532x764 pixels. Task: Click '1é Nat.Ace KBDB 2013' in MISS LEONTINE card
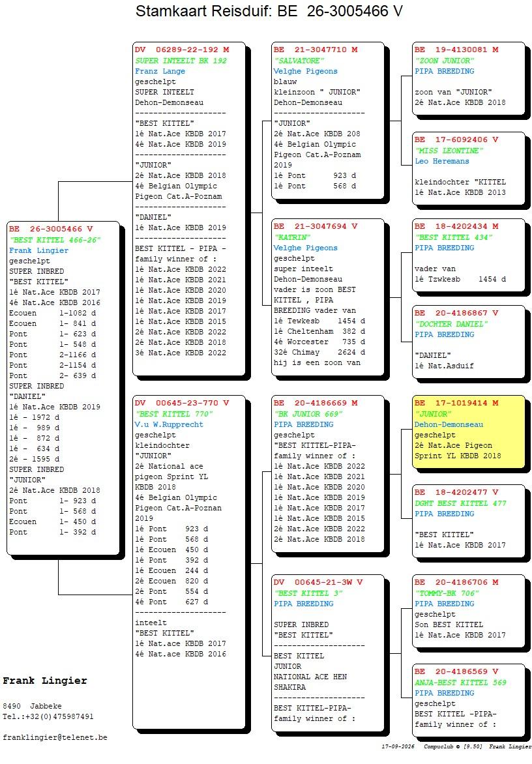tap(460, 192)
